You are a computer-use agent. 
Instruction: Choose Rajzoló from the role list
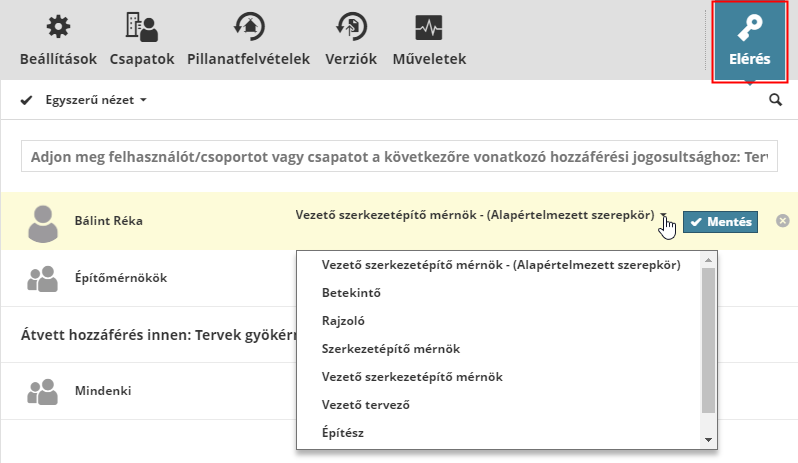[x=345, y=321]
